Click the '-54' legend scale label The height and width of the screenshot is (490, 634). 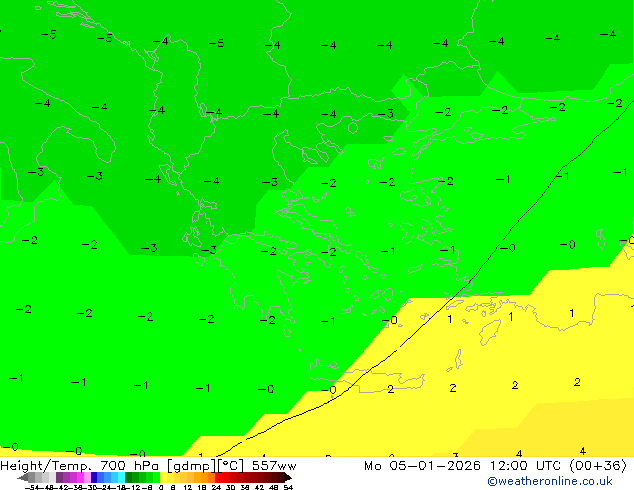[x=33, y=487]
